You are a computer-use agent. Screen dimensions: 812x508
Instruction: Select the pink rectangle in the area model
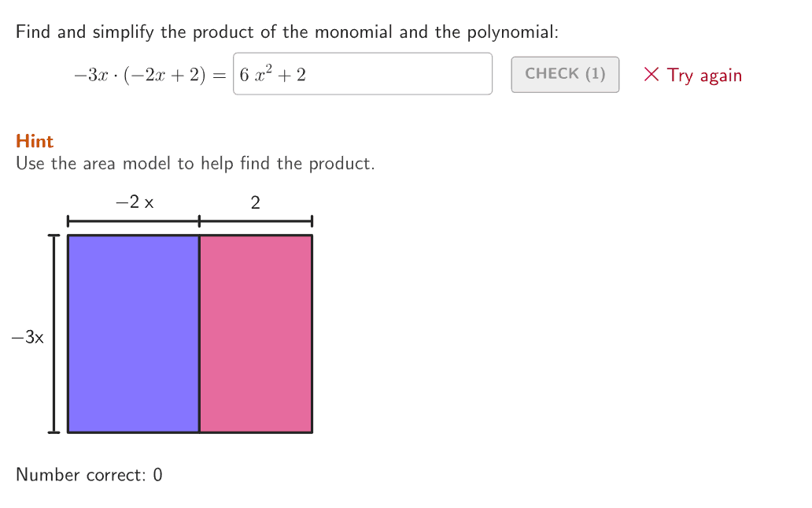[x=256, y=333]
